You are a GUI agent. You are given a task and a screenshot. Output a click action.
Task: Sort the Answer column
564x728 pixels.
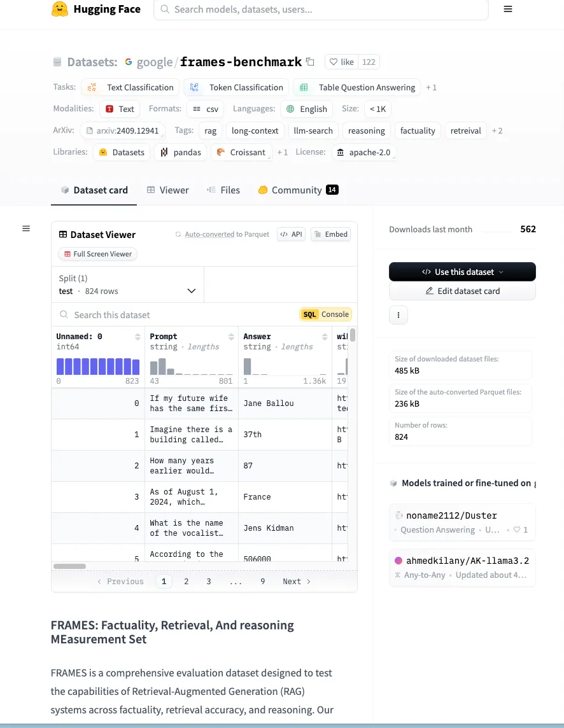click(325, 337)
